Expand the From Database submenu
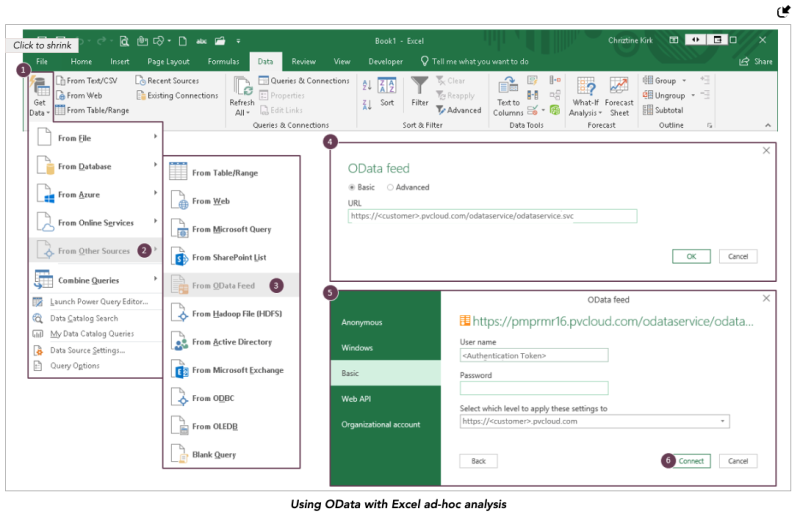Screen dimensions: 800x514 (96, 166)
